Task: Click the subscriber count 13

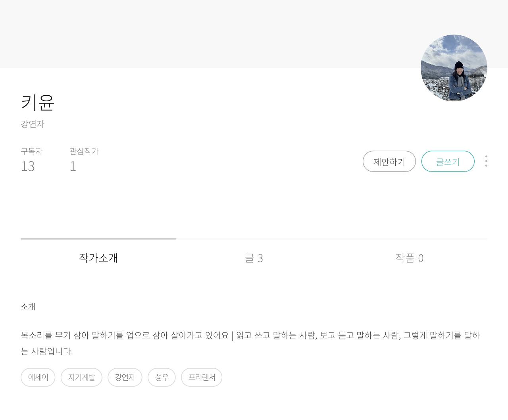Action: click(x=28, y=166)
